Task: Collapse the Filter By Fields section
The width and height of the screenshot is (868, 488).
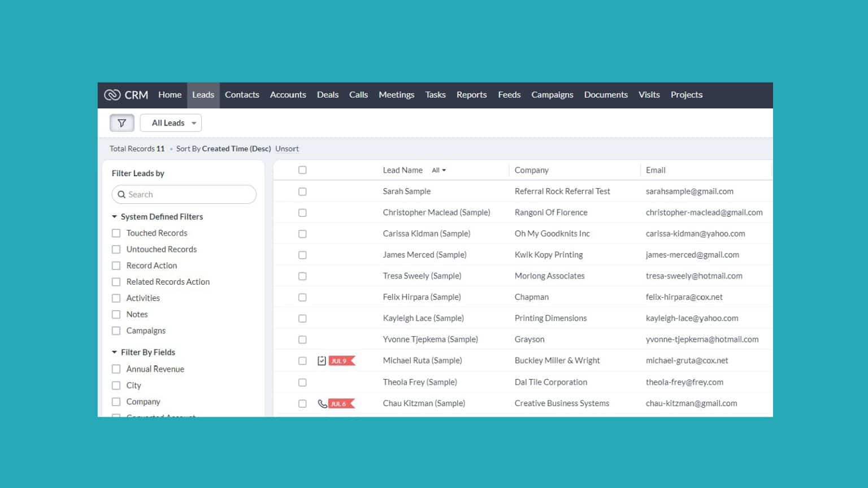Action: pos(113,352)
